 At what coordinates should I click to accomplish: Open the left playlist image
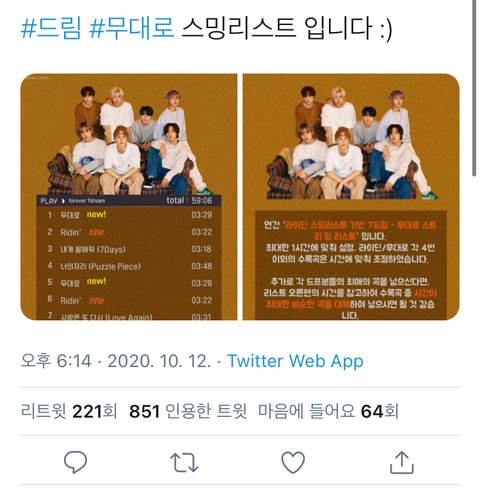(x=129, y=197)
